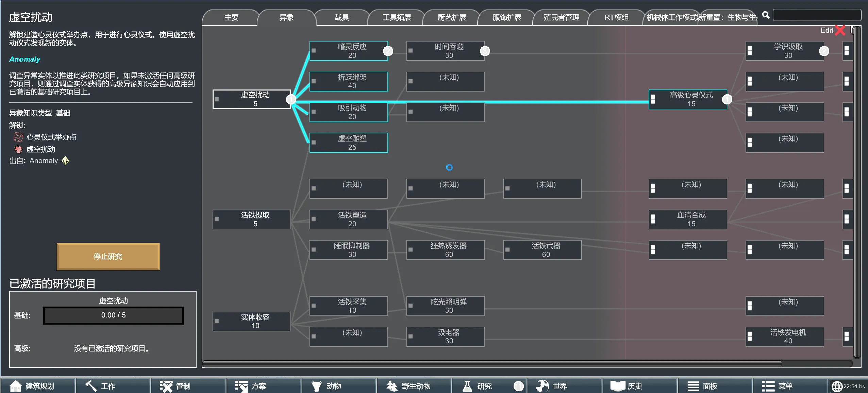
Task: Click the 世界 planet icon
Action: click(542, 386)
